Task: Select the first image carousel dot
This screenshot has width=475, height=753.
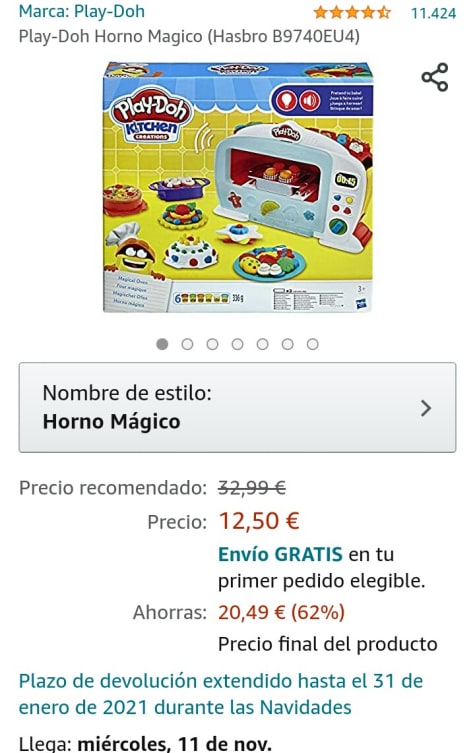Action: (x=162, y=344)
